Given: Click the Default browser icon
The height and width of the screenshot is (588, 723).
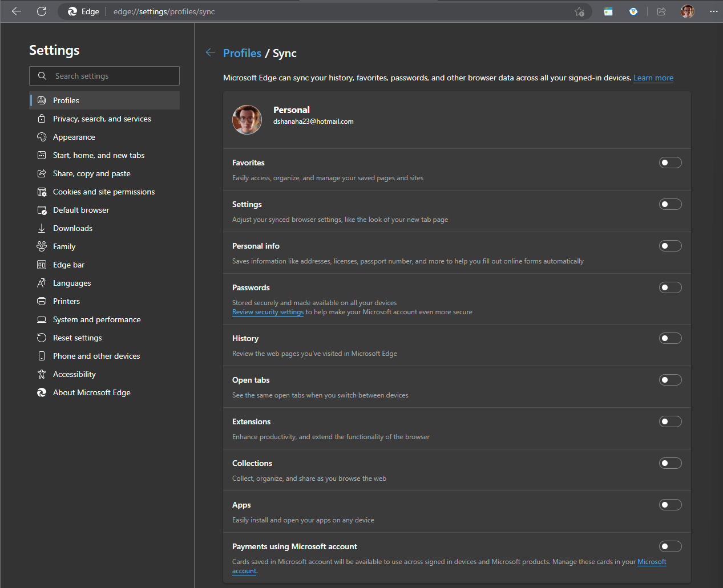Looking at the screenshot, I should [42, 210].
